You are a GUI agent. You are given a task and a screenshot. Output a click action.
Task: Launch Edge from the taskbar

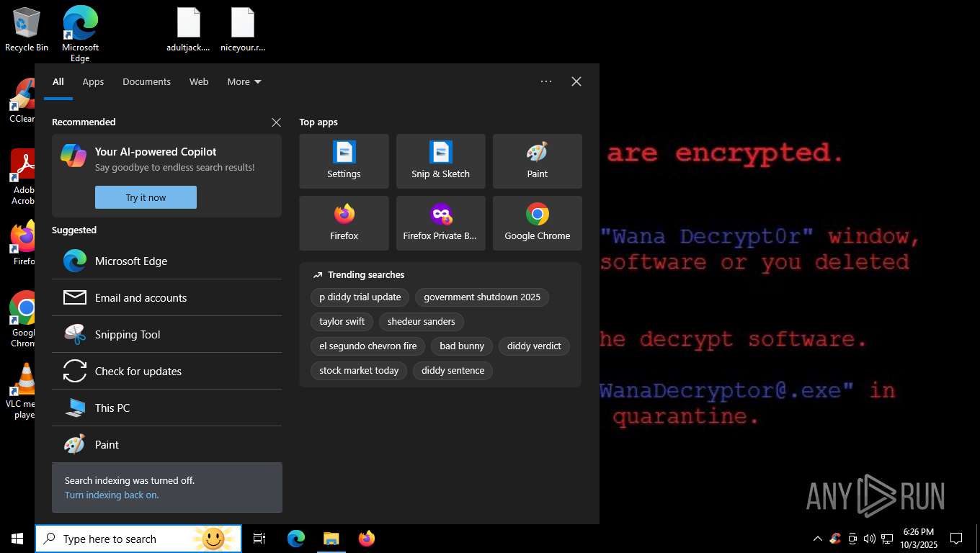pyautogui.click(x=296, y=539)
